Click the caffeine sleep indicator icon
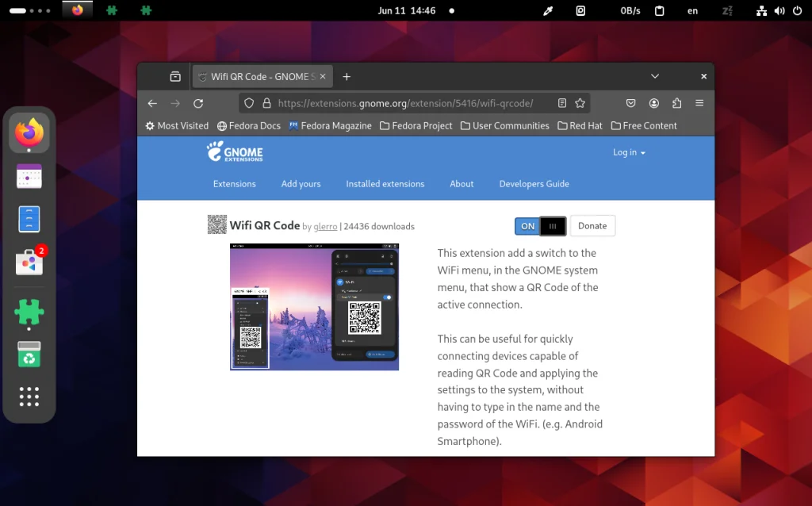The image size is (812, 506). tap(728, 10)
